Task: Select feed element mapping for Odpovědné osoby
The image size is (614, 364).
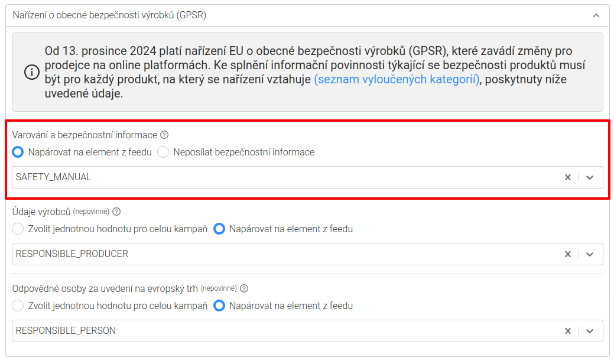Action: coord(219,306)
